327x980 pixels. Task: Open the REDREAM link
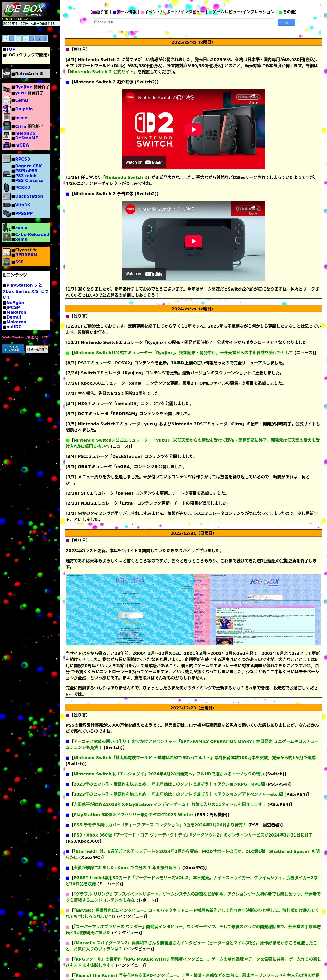[x=26, y=255]
